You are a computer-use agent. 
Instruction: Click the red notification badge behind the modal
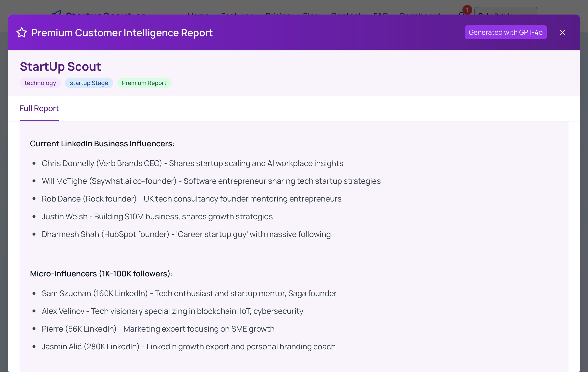pyautogui.click(x=467, y=10)
